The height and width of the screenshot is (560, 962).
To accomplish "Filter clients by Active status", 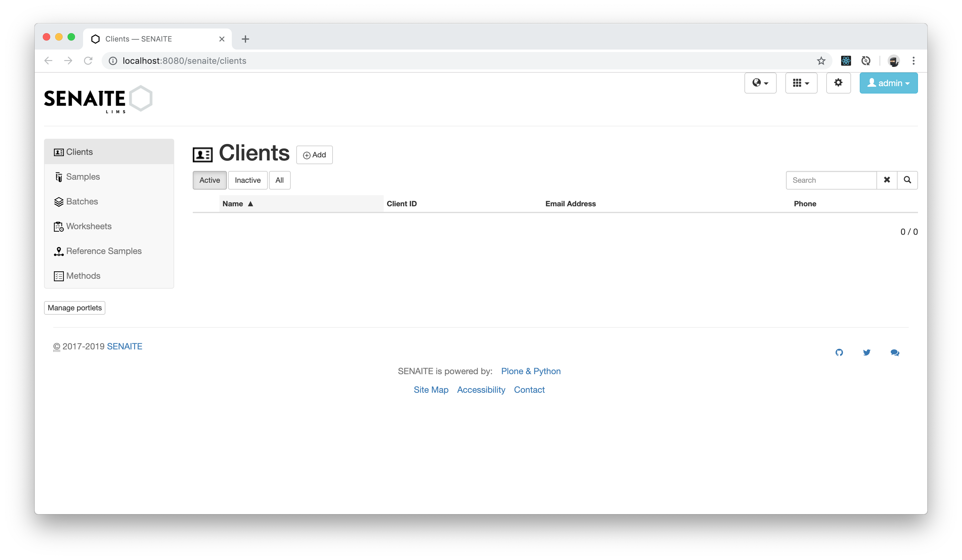I will click(x=210, y=180).
